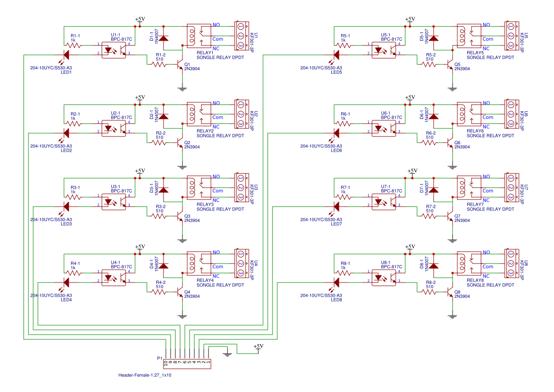This screenshot has height=392, width=554.
Task: Select the U5-1 optocoupler symbol
Action: [384, 50]
